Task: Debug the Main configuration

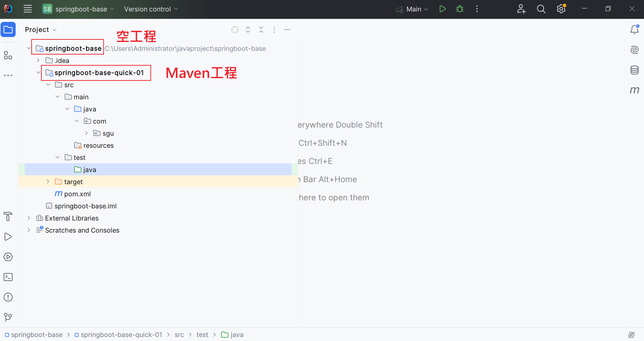Action: tap(460, 9)
